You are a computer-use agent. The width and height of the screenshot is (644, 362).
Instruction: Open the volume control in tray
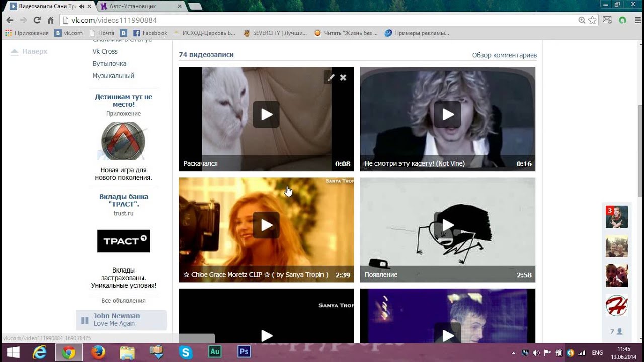coord(536,353)
